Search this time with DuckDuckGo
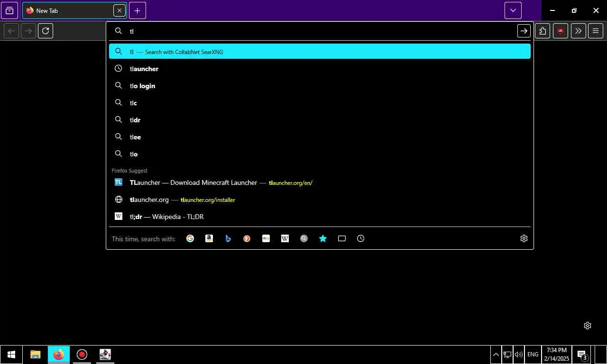This screenshot has width=607, height=364. (247, 238)
